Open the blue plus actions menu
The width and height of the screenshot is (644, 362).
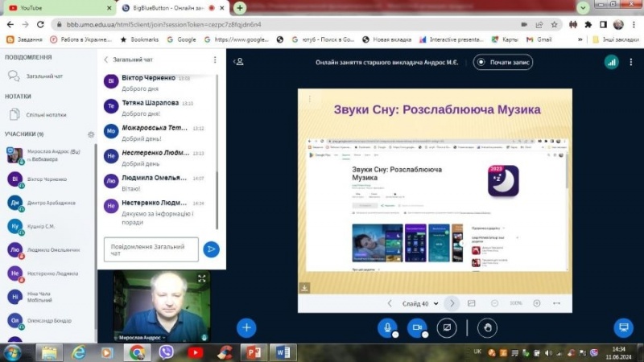[246, 327]
